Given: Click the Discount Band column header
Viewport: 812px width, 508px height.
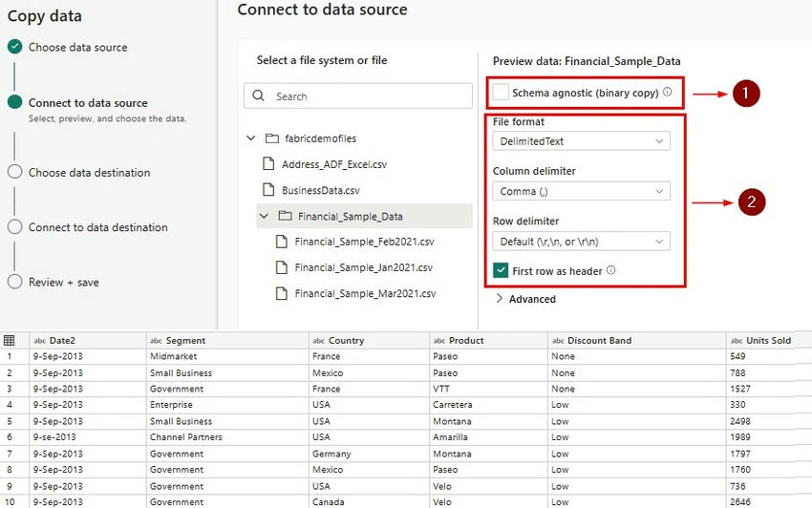Looking at the screenshot, I should [x=637, y=340].
